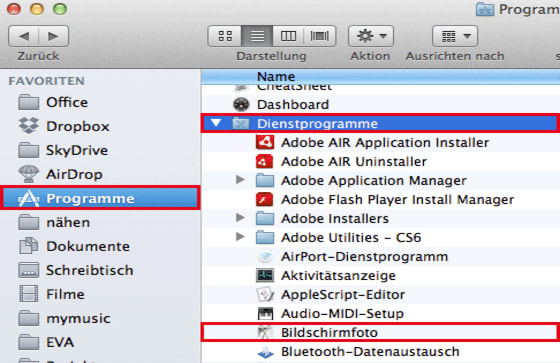
Task: Select Bildschirmfoto
Action: click(x=380, y=332)
